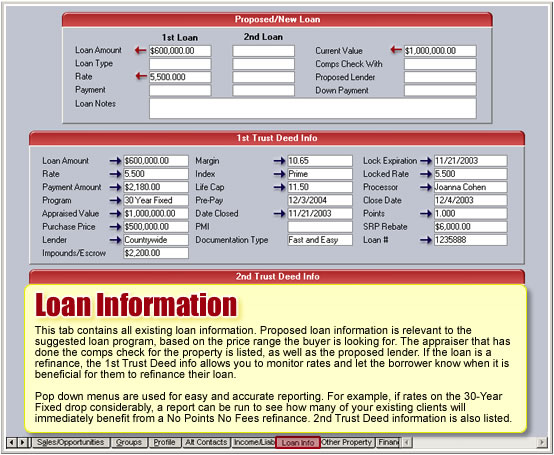554x455 pixels.
Task: Select the Payment Amount field $2,180.00
Action: 156,187
